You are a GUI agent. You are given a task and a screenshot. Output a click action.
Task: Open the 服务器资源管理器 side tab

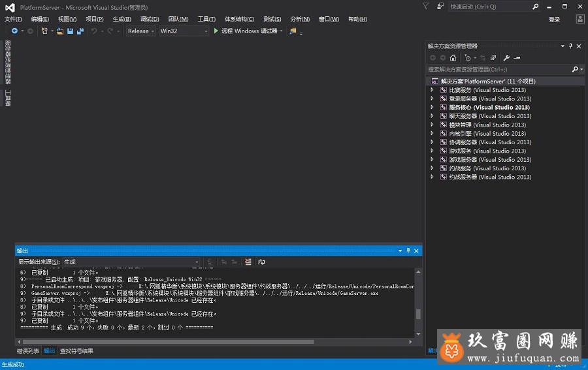pyautogui.click(x=7, y=62)
